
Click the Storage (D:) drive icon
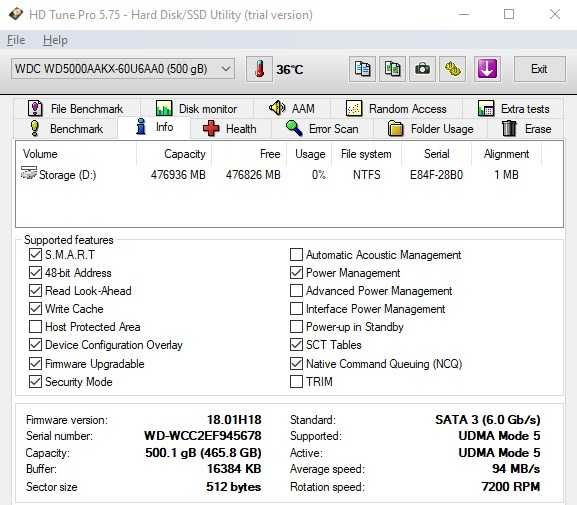(29, 173)
